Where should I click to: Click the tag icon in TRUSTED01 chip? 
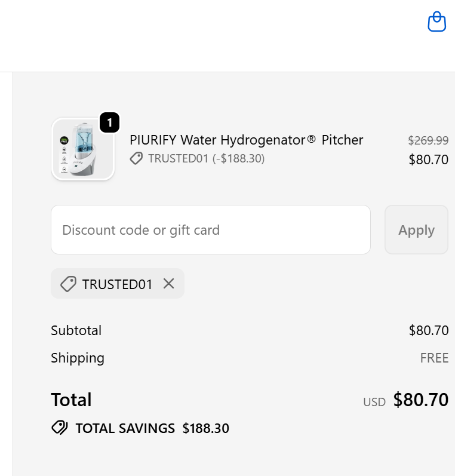point(68,284)
